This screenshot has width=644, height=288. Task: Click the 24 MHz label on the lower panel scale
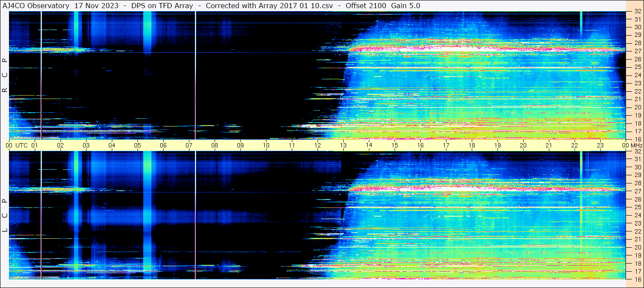click(637, 215)
